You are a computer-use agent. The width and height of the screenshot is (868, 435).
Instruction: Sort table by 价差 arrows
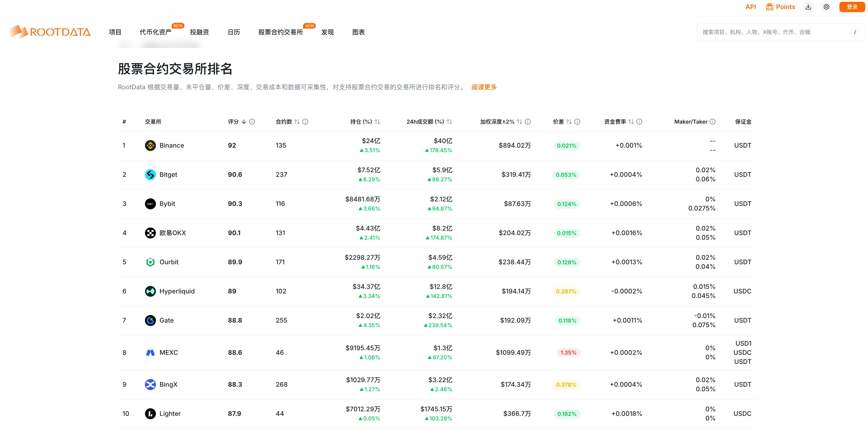coord(569,122)
